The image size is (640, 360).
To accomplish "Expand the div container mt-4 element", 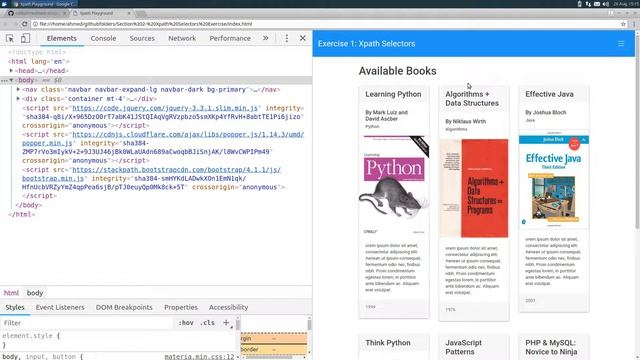I will click(x=18, y=99).
